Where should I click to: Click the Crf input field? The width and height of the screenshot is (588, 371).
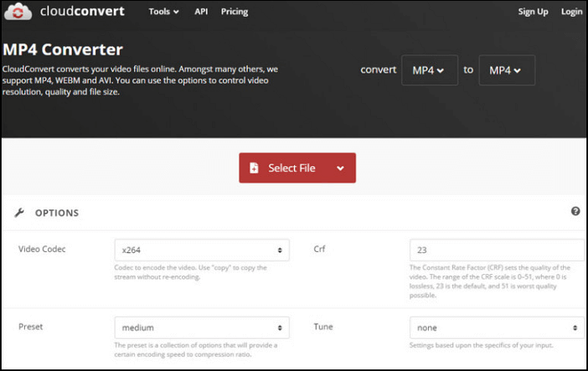pyautogui.click(x=496, y=250)
